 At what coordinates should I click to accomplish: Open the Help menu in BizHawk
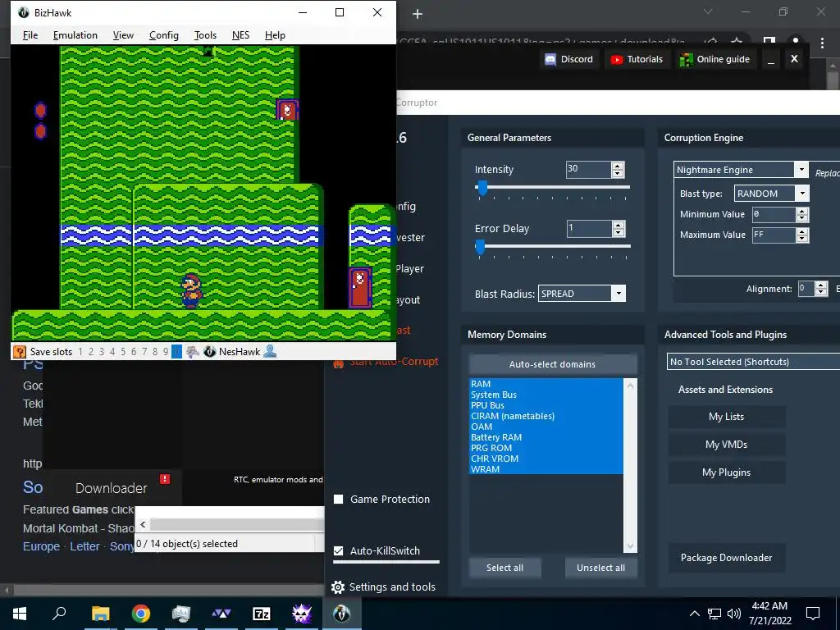[x=275, y=35]
